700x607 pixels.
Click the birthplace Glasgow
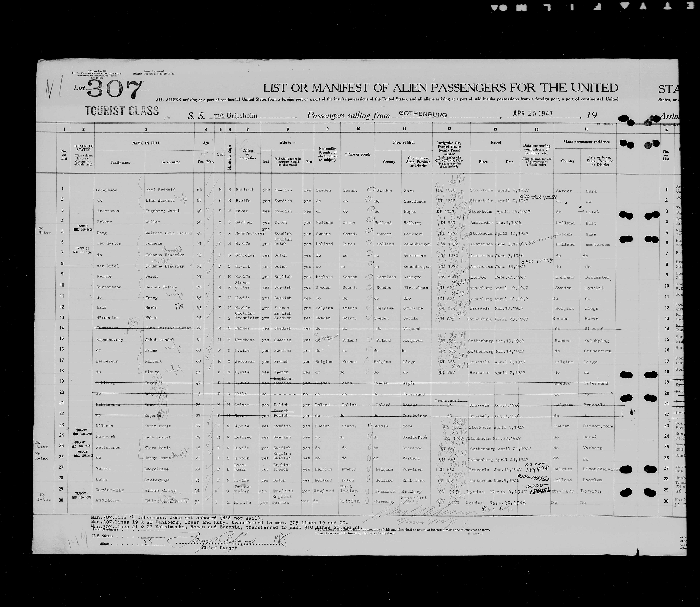click(412, 277)
